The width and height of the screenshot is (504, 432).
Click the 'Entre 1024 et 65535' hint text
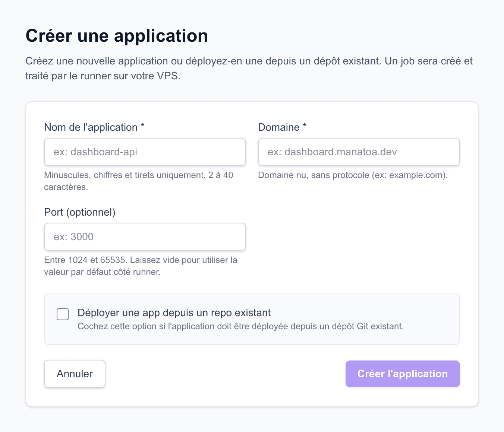[x=141, y=266]
